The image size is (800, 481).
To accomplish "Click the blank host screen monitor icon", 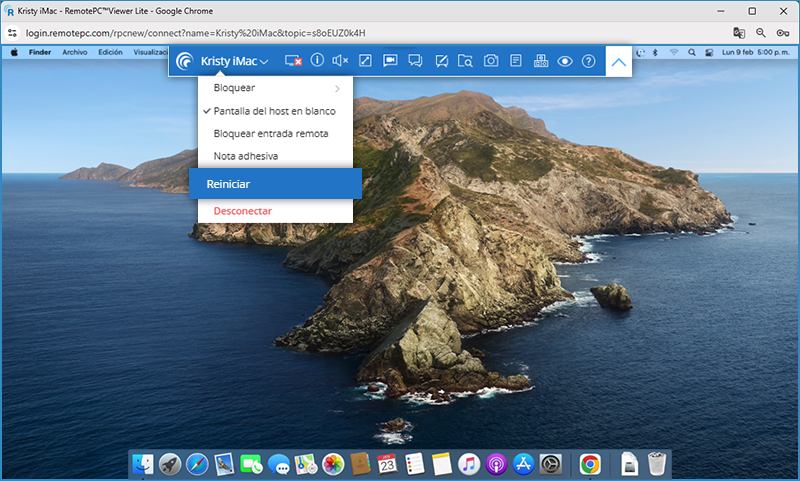I will pyautogui.click(x=293, y=61).
